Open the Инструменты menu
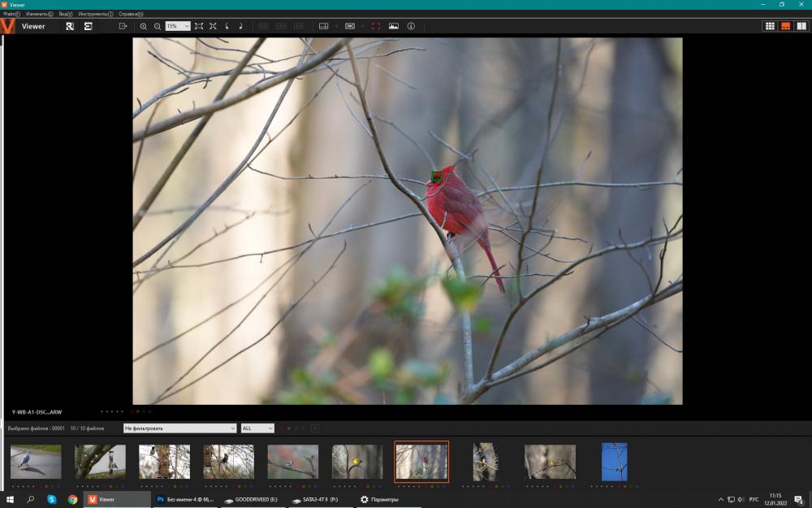This screenshot has height=508, width=812. 96,14
